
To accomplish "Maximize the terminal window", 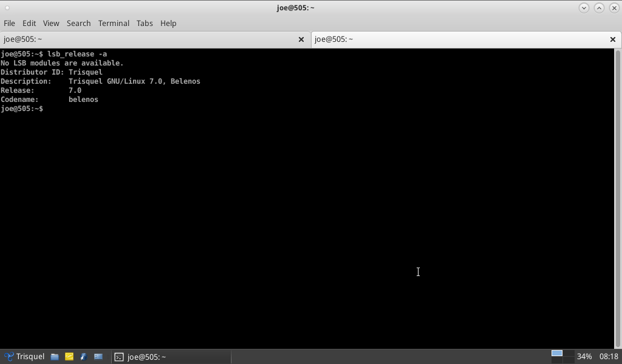I will pos(599,8).
